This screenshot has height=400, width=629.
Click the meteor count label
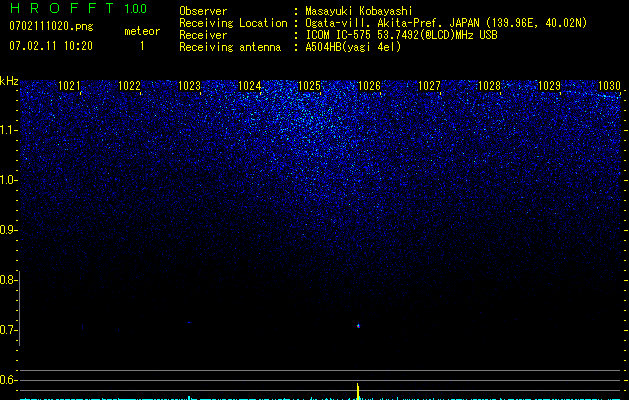pyautogui.click(x=142, y=31)
